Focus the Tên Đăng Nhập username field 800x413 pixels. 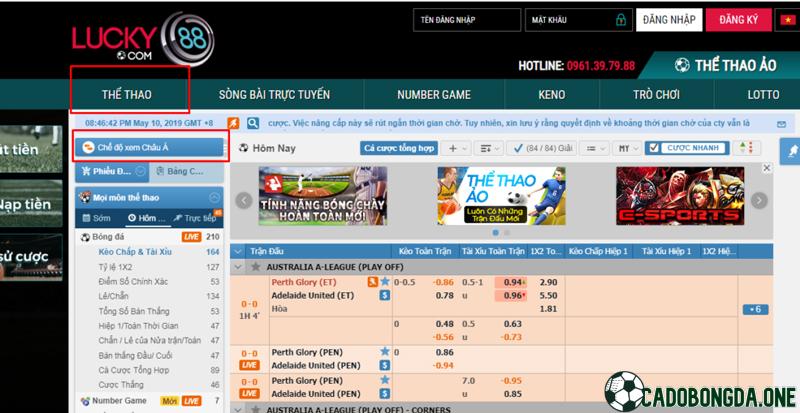467,20
